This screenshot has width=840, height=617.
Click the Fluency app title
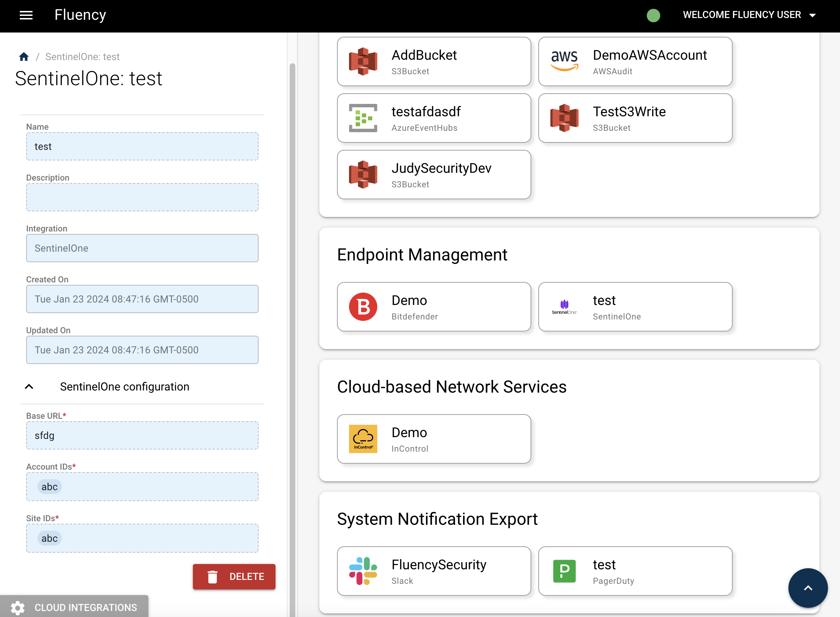coord(80,15)
